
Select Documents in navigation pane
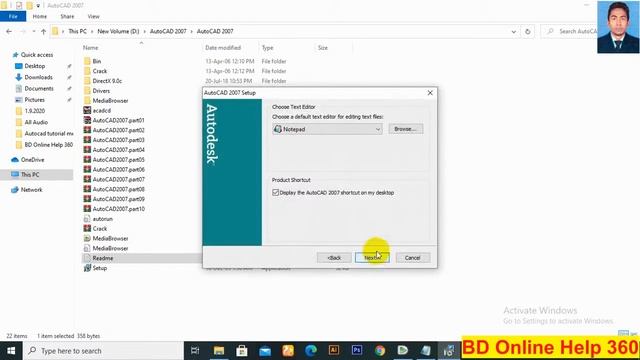[x=39, y=88]
